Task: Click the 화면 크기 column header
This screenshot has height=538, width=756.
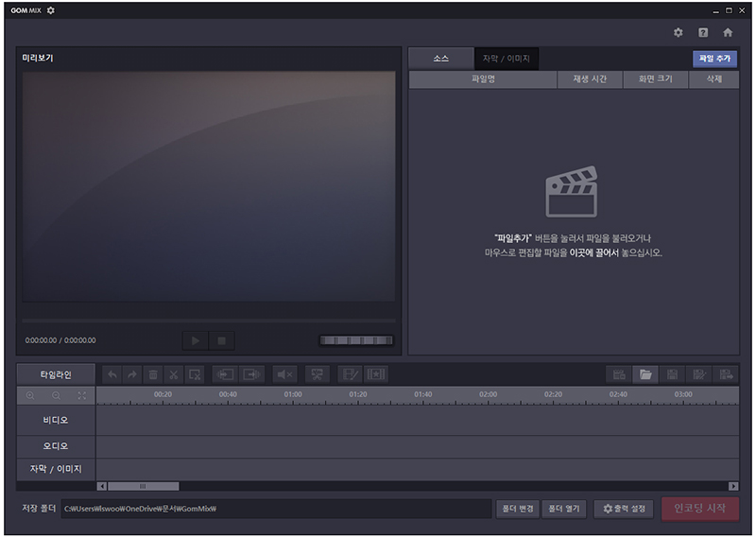Action: 655,79
